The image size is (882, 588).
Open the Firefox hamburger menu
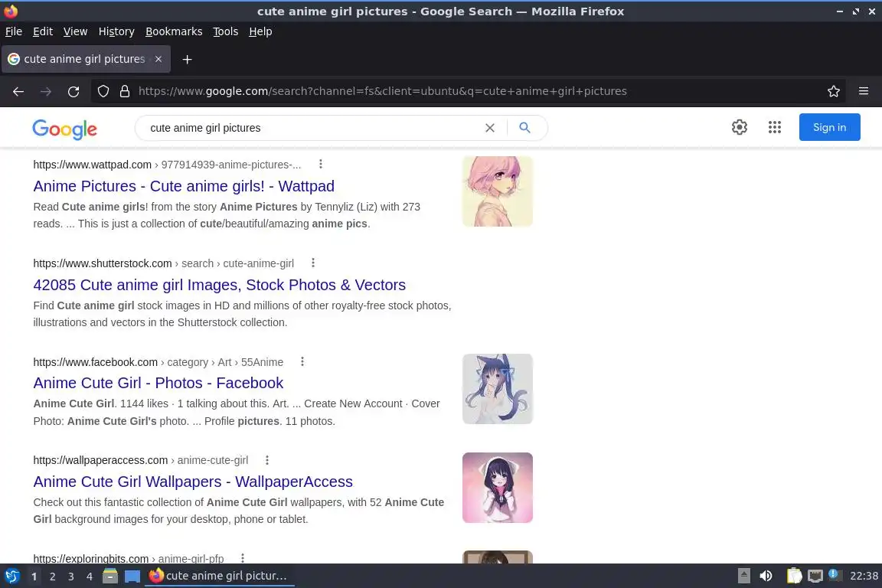click(864, 91)
